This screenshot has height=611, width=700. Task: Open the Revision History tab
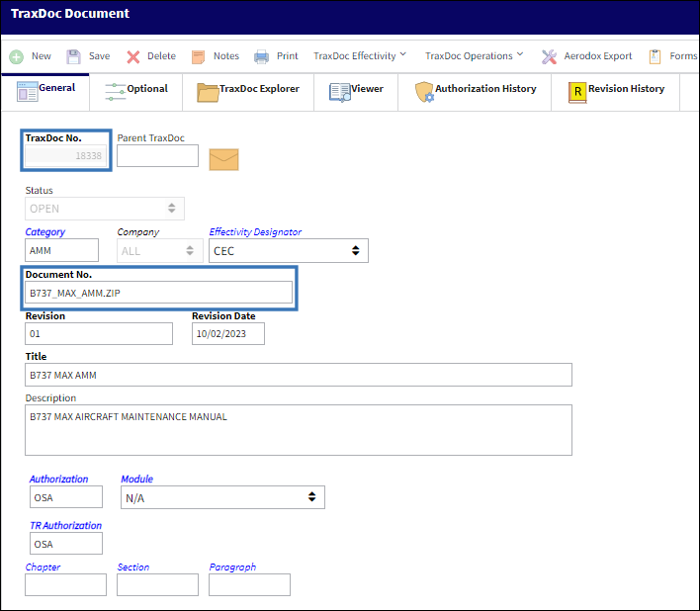click(616, 92)
